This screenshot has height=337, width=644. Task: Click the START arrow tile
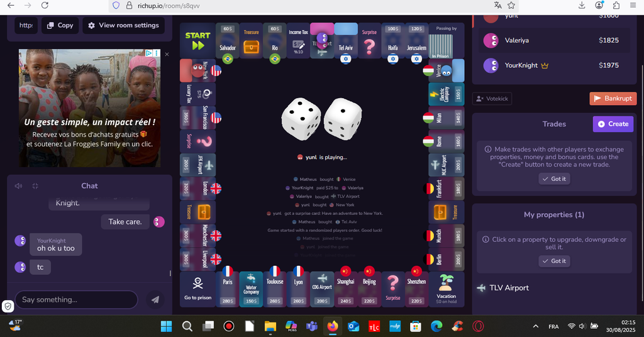[x=197, y=41]
